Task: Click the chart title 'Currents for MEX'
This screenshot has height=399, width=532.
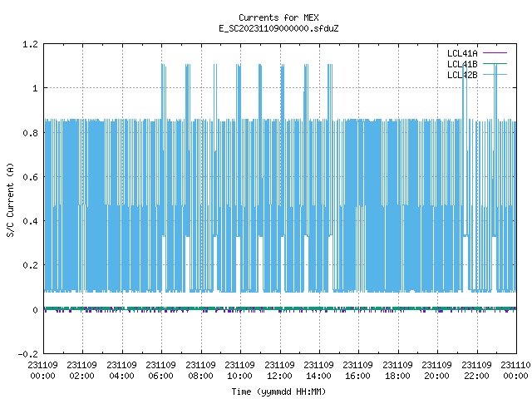Action: tap(278, 17)
